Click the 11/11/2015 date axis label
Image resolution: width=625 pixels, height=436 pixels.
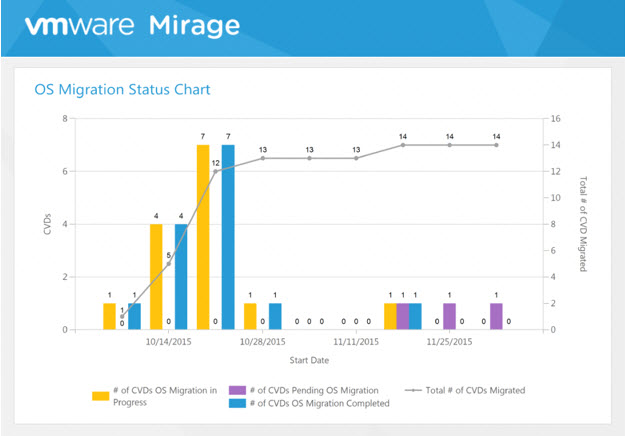[x=356, y=342]
